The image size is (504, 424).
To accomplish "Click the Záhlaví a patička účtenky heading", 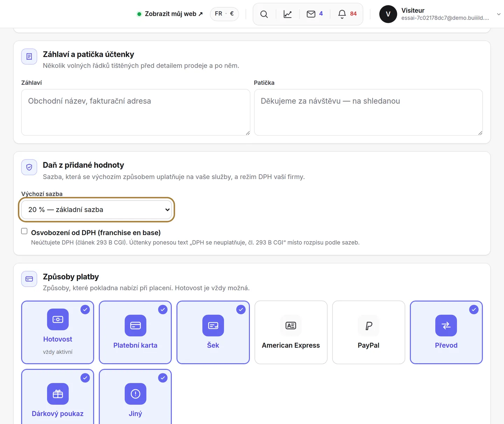I will pos(89,54).
